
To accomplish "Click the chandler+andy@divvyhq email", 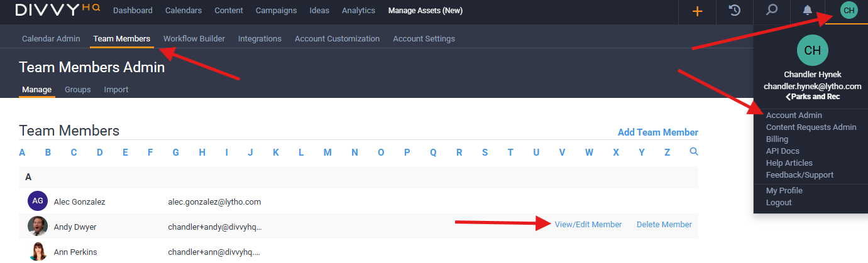I will pos(214,227).
